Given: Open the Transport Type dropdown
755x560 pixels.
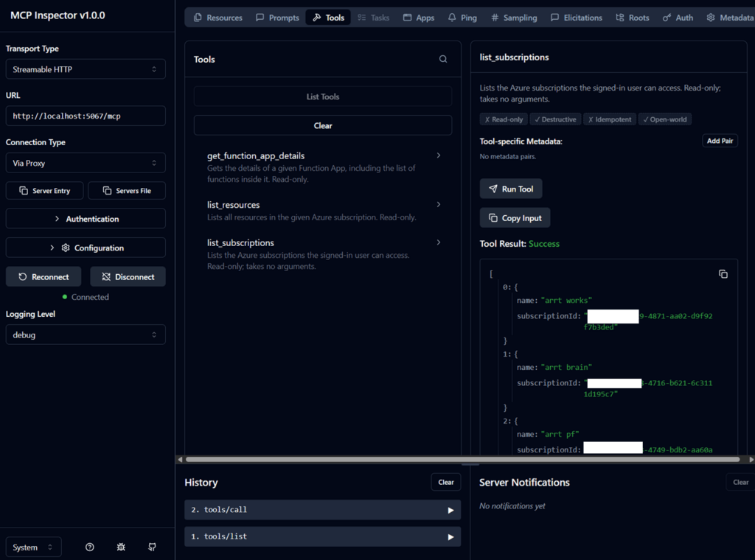Looking at the screenshot, I should (x=86, y=69).
